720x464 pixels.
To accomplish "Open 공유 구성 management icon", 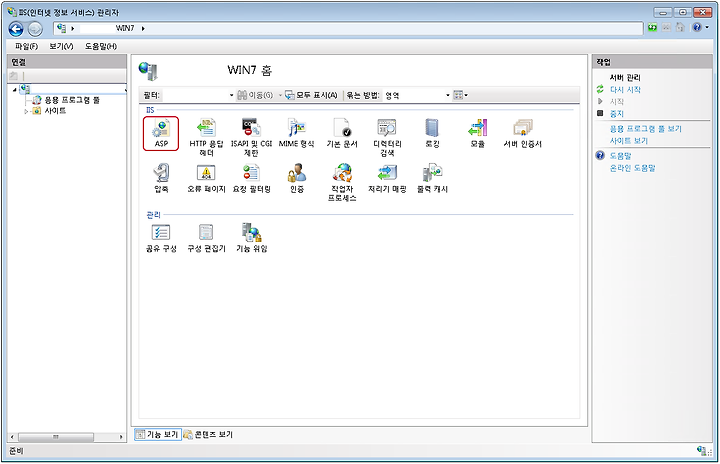I will tap(161, 238).
